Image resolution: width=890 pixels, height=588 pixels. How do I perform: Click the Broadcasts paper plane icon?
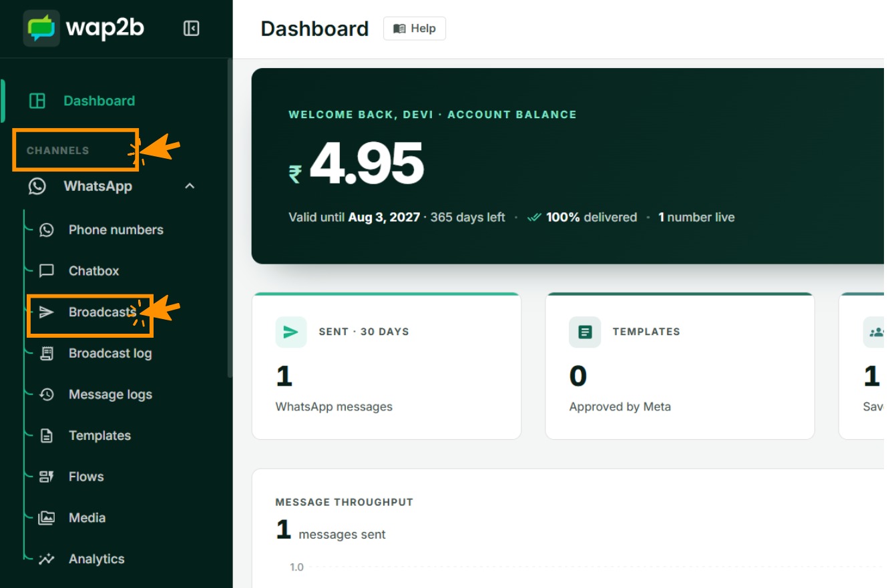[x=46, y=312]
